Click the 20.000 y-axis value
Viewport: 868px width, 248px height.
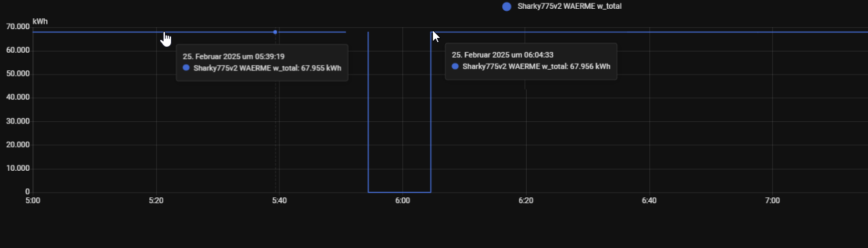click(x=17, y=145)
